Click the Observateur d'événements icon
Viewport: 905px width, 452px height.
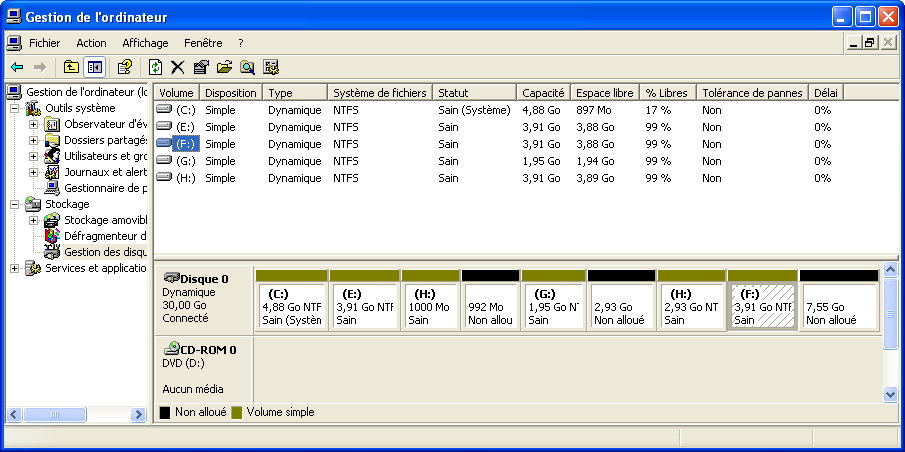pos(53,124)
